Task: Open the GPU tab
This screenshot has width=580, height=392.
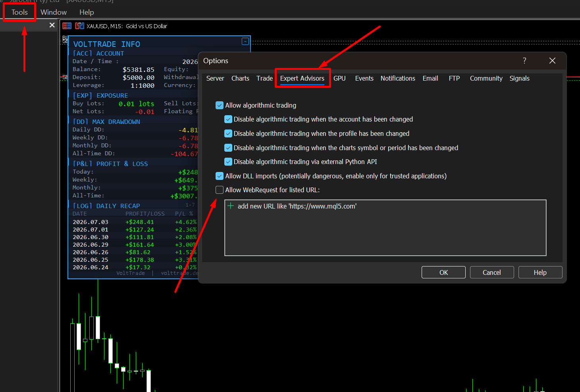Action: point(339,78)
